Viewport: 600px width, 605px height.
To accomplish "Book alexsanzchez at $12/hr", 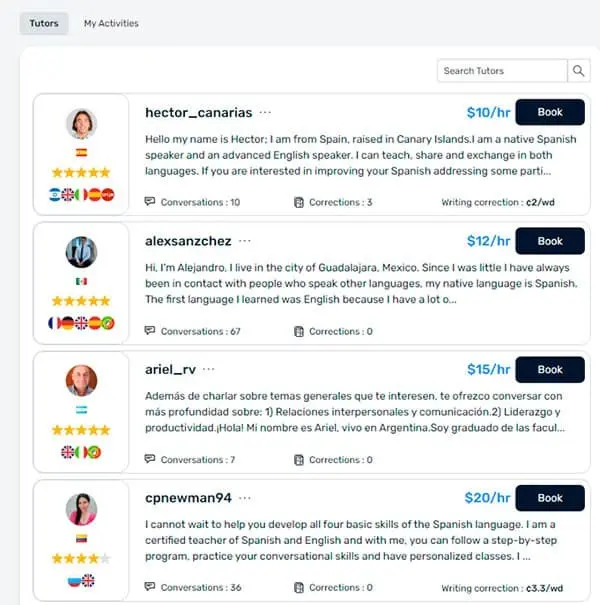I will pos(550,241).
